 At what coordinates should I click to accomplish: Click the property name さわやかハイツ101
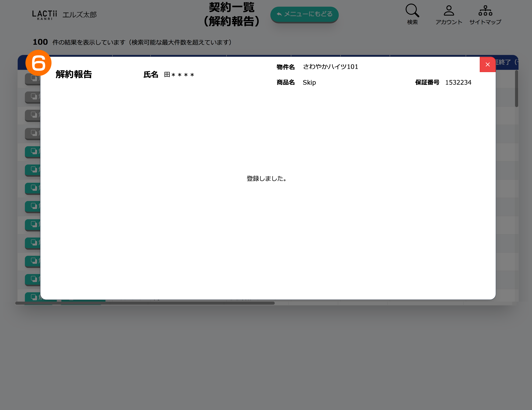(x=330, y=67)
